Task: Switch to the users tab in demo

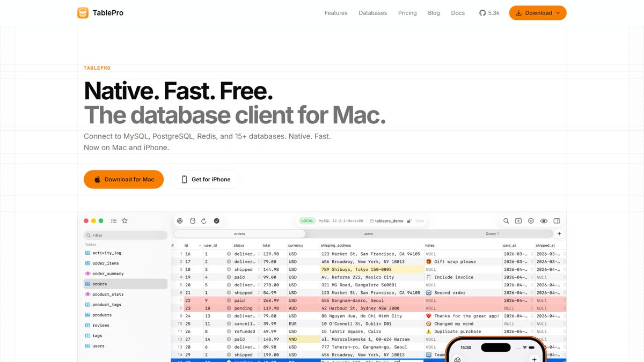Action: pyautogui.click(x=368, y=234)
